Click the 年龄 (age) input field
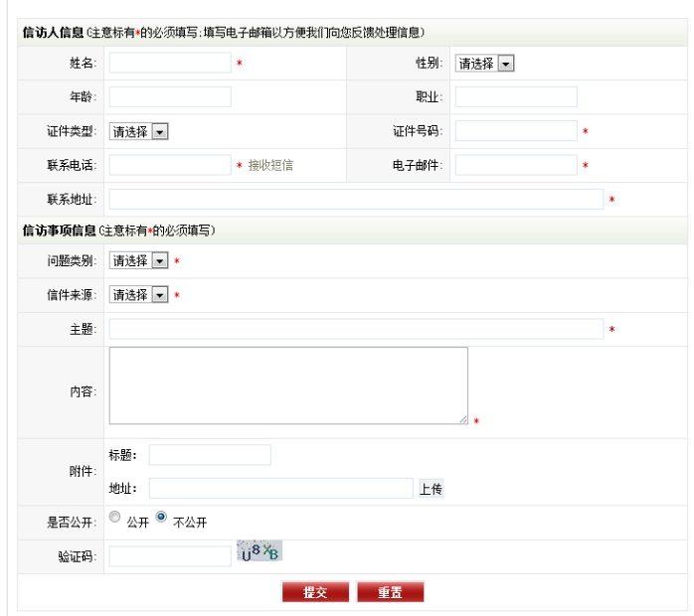This screenshot has width=694, height=616. pos(170,97)
